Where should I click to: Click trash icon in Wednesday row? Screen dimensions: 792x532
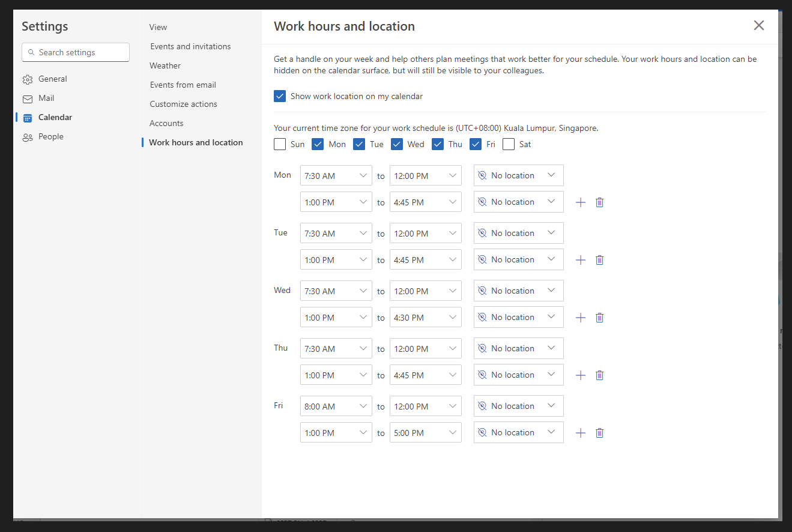click(x=599, y=318)
